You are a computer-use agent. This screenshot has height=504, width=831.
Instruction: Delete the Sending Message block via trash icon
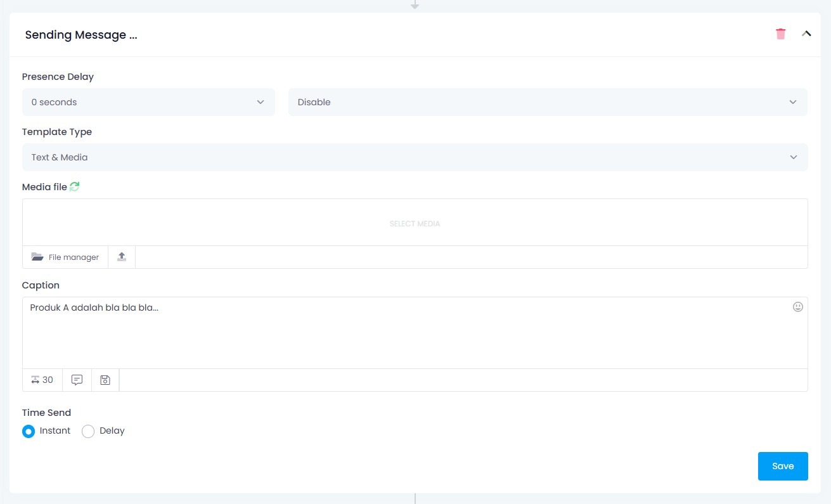point(780,34)
